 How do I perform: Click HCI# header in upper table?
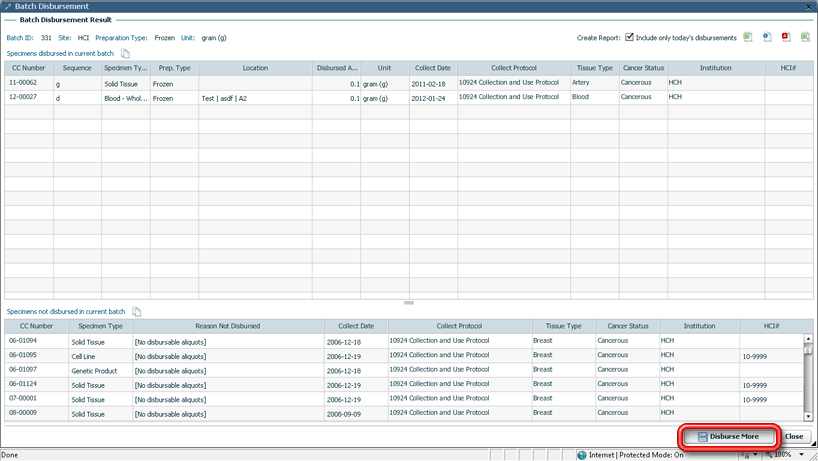click(x=788, y=68)
